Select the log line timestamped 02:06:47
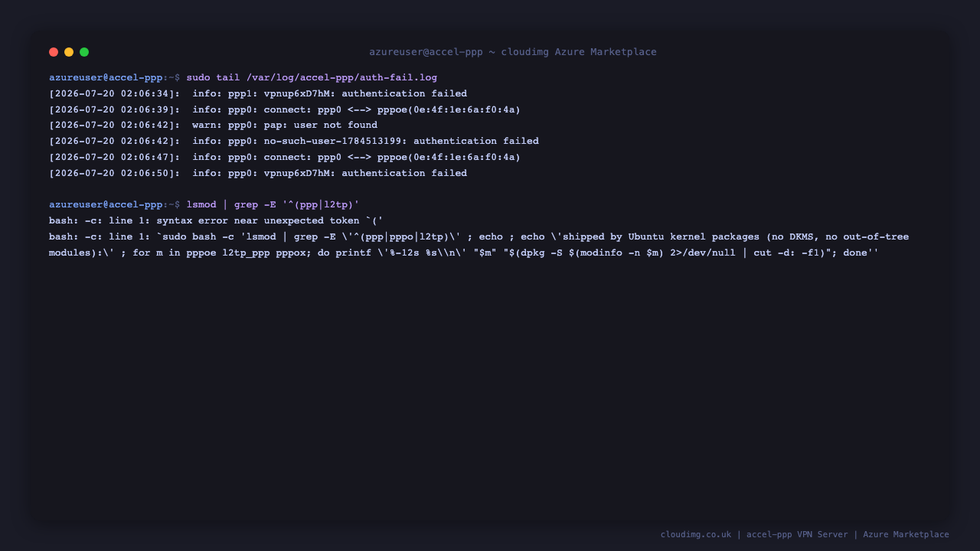Viewport: 980px width, 551px height. click(x=285, y=158)
